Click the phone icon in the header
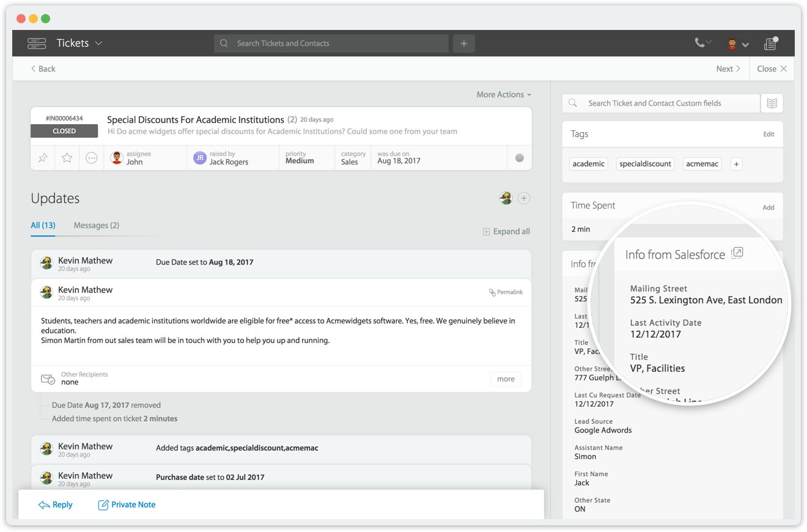Viewport: 807px width, 532px height. [x=700, y=43]
